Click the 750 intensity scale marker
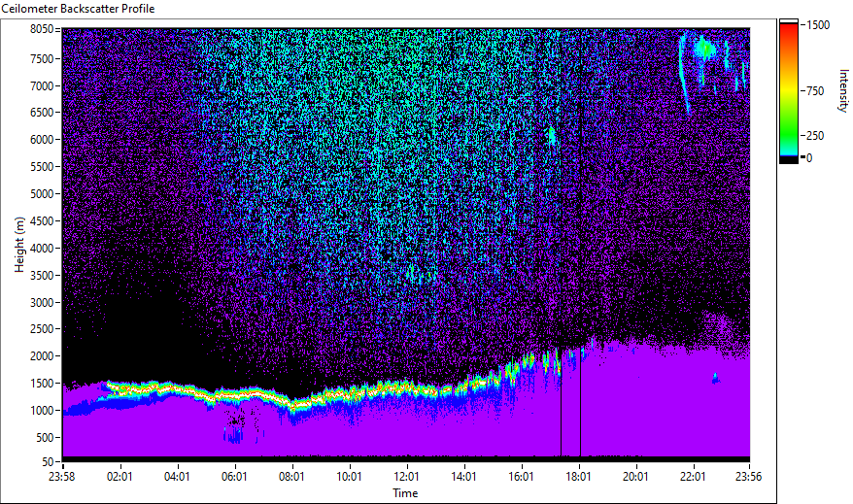Image resolution: width=853 pixels, height=504 pixels. 815,91
